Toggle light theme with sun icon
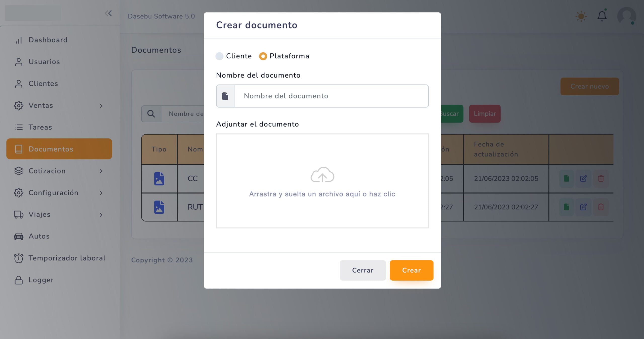644x339 pixels. click(581, 16)
